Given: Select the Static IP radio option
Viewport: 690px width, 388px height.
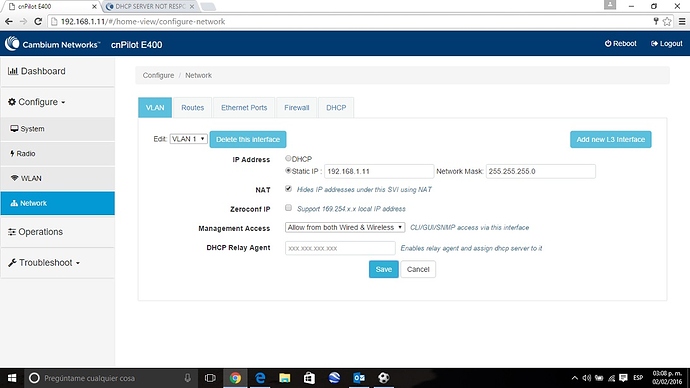Looking at the screenshot, I should pyautogui.click(x=288, y=170).
